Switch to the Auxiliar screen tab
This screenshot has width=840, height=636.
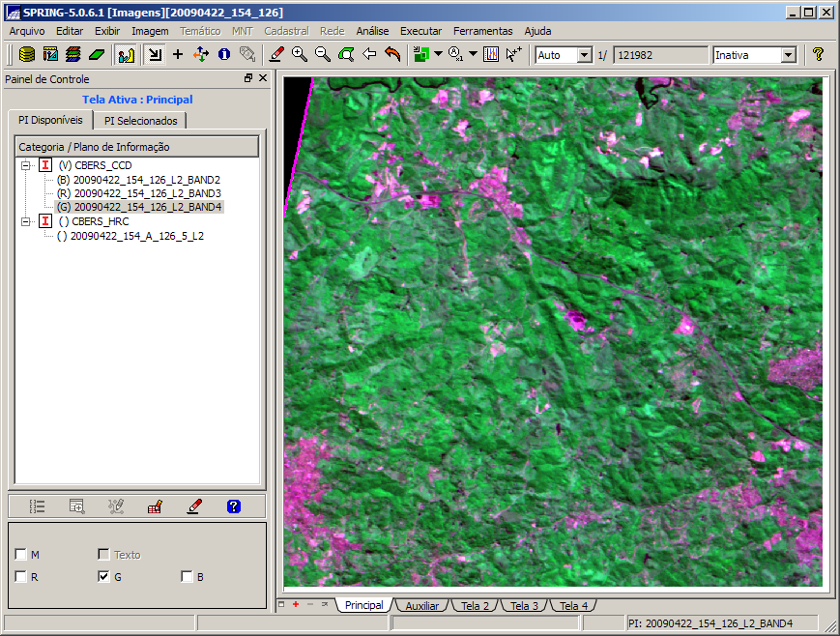[421, 606]
